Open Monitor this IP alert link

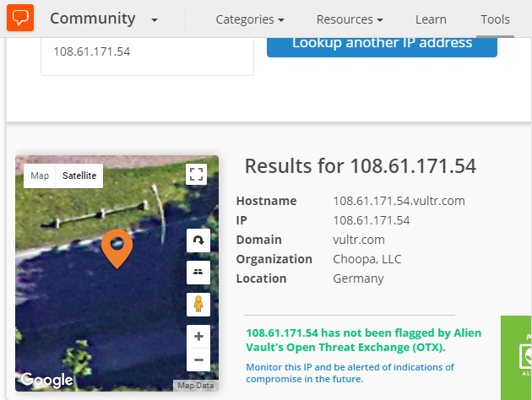tap(350, 373)
